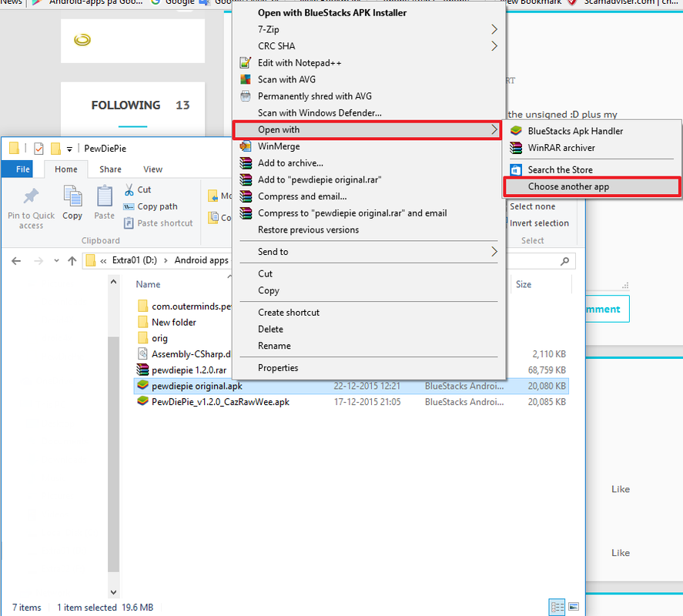Open the recent locations dropdown arrow
Viewport: 683px width, 616px height.
pyautogui.click(x=56, y=261)
